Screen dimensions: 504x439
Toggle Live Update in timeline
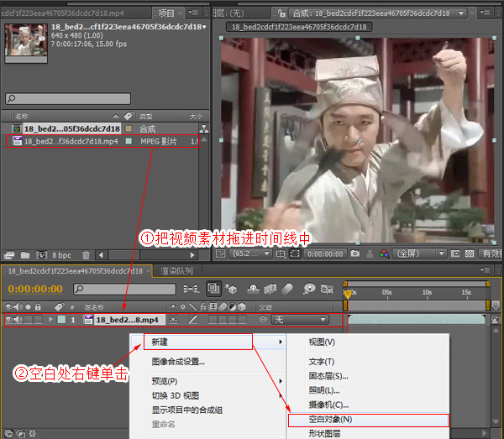213,289
